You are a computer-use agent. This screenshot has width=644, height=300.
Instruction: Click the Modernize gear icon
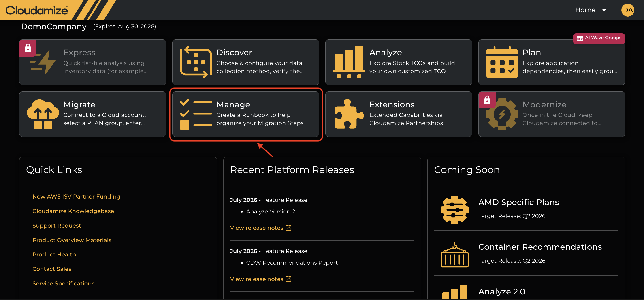coord(502,114)
